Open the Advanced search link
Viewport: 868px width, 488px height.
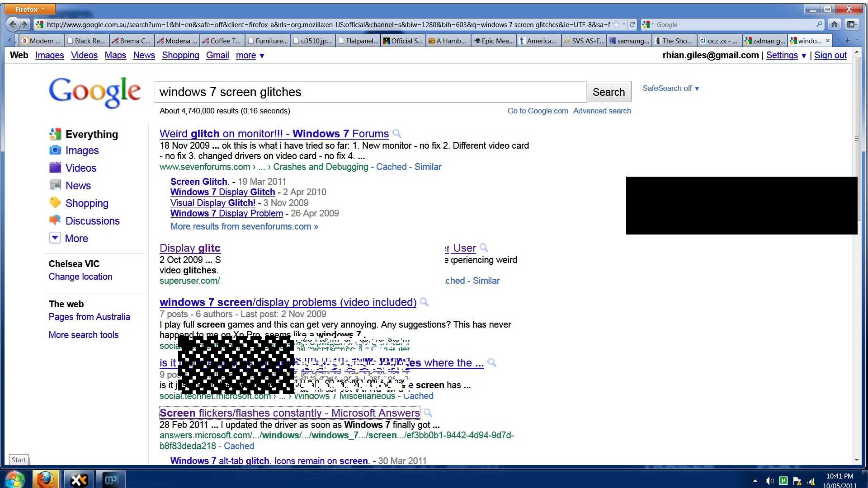pos(602,111)
